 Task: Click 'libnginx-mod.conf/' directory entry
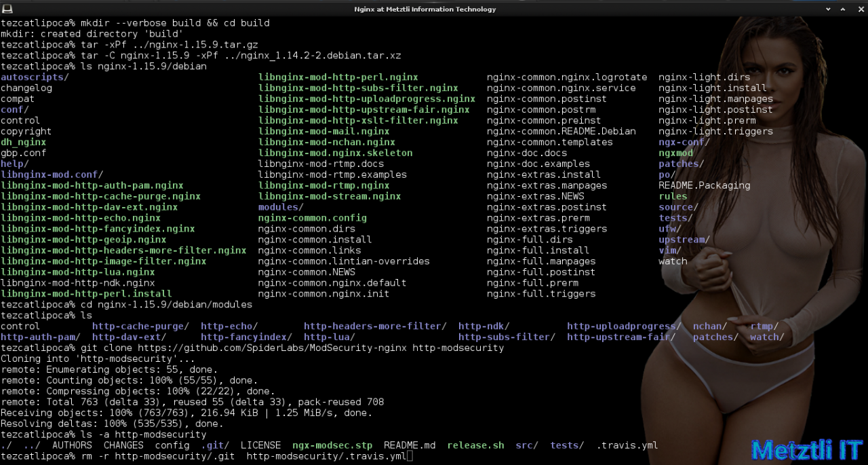tap(52, 174)
